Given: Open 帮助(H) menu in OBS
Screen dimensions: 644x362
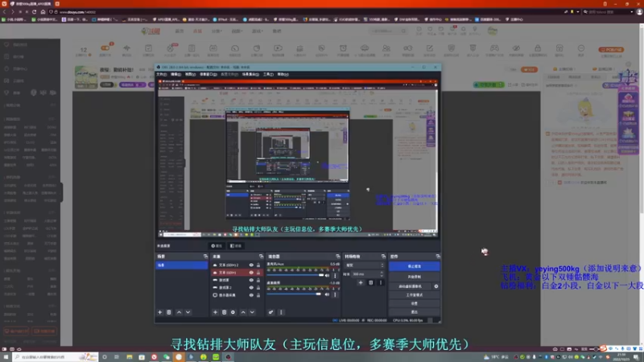Looking at the screenshot, I should click(283, 74).
